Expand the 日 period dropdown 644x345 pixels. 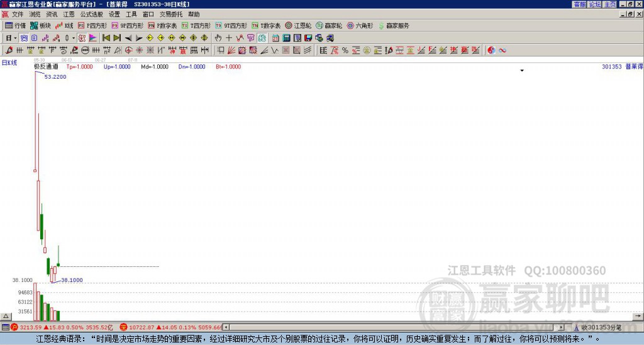pos(15,38)
